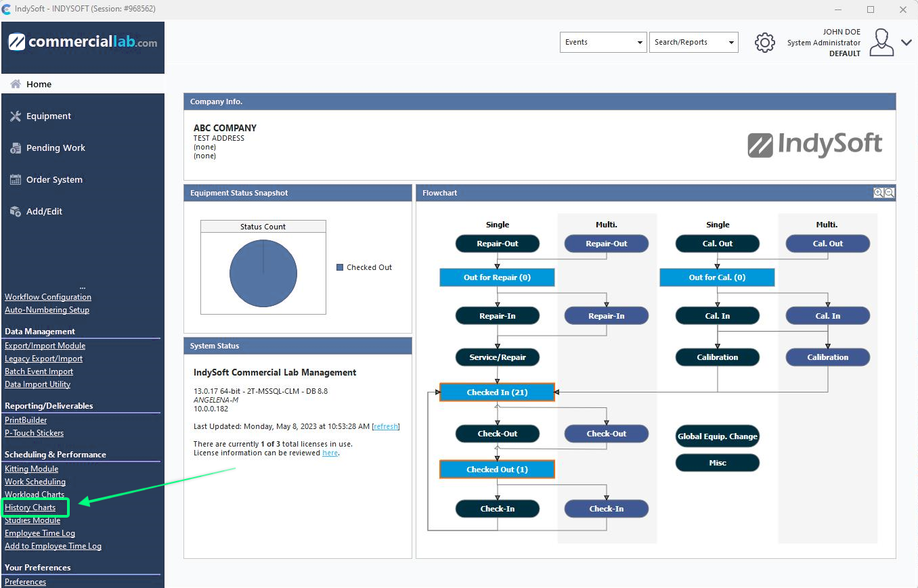Click Multi Cal. Out flowchart node
918x588 pixels.
pos(828,244)
